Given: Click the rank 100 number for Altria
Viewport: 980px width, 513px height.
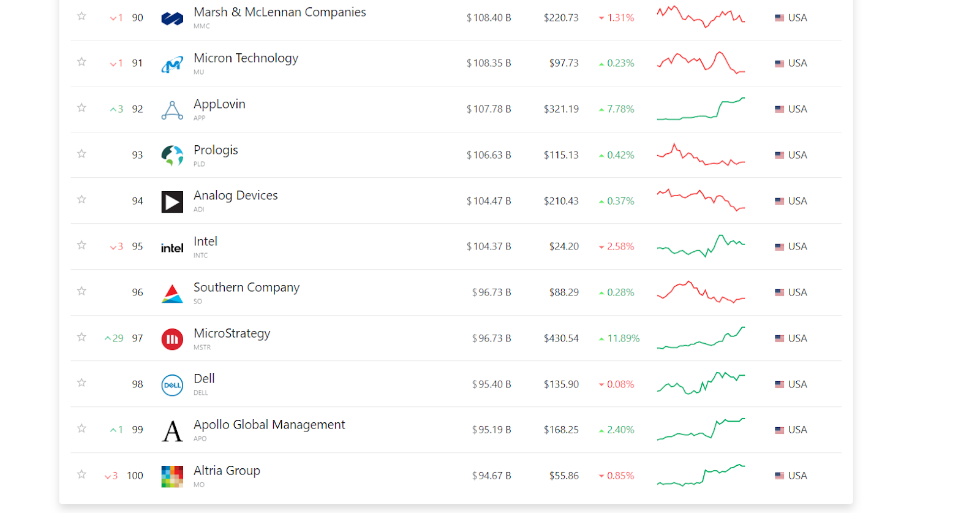Looking at the screenshot, I should tap(135, 476).
